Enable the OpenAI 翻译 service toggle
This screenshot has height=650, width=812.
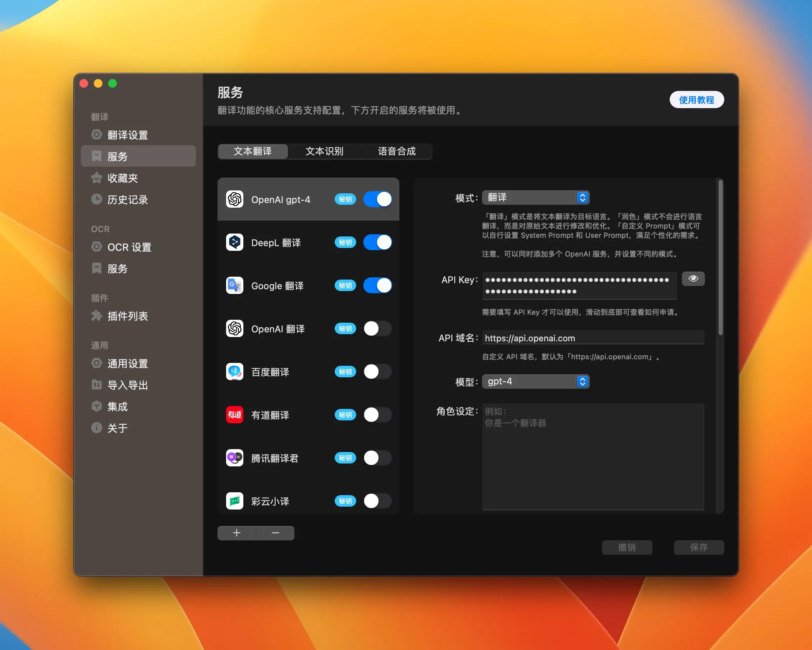coord(377,328)
